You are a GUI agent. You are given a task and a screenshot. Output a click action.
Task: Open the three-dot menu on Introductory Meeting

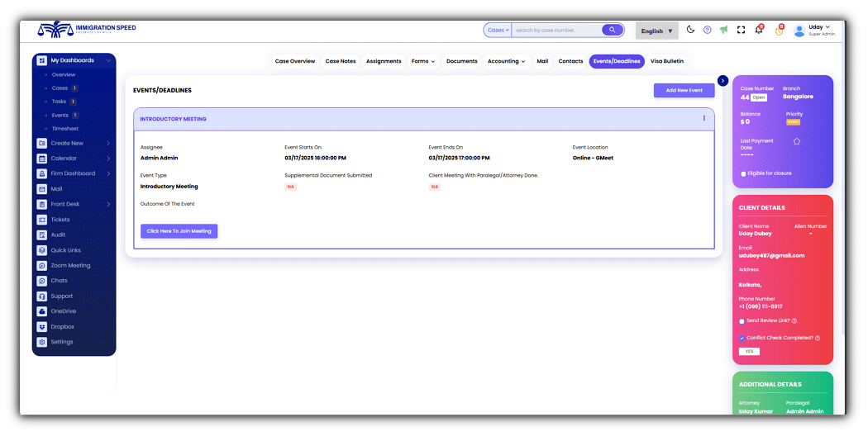pos(704,118)
